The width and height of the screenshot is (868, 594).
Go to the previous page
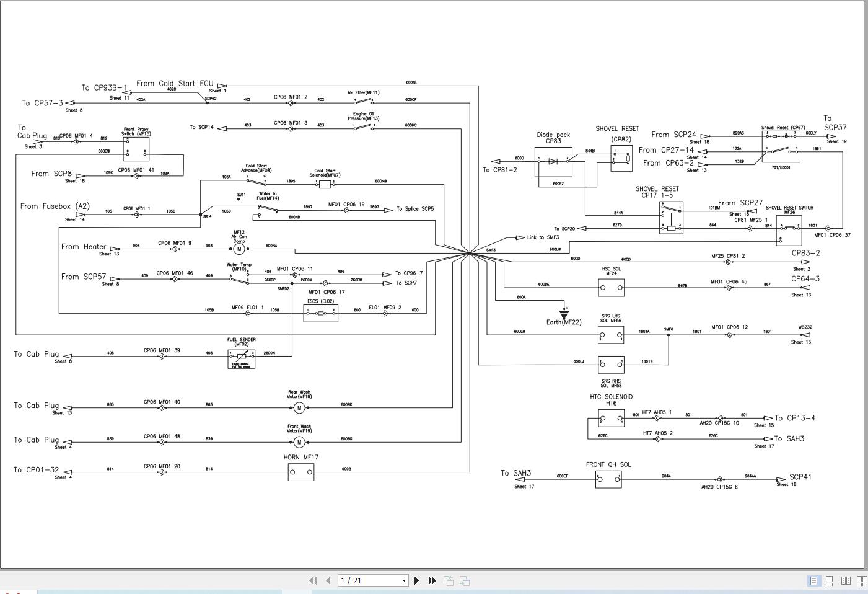click(328, 581)
